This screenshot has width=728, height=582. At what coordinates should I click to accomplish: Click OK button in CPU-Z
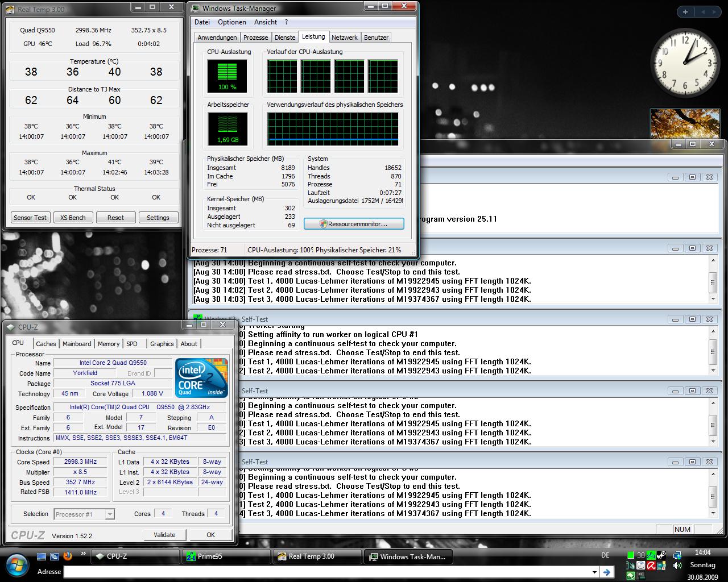tap(210, 535)
